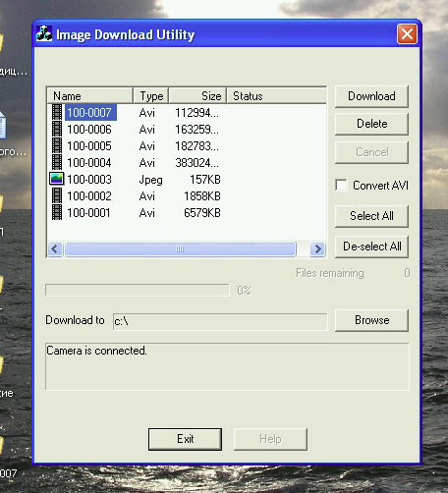This screenshot has height=493, width=448.
Task: Select the film icon next to 100-0004
Action: tap(57, 162)
